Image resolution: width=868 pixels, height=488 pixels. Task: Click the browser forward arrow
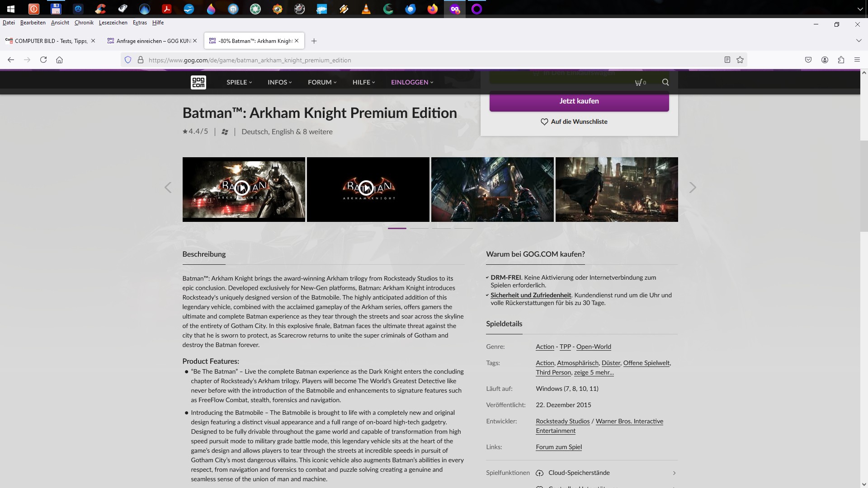pos(27,60)
